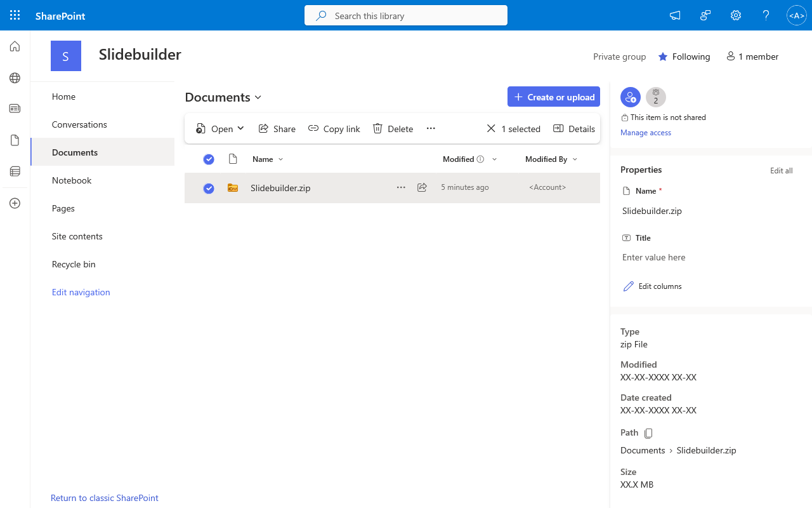Open the Modified By column dropdown
Image resolution: width=812 pixels, height=508 pixels.
pyautogui.click(x=575, y=159)
